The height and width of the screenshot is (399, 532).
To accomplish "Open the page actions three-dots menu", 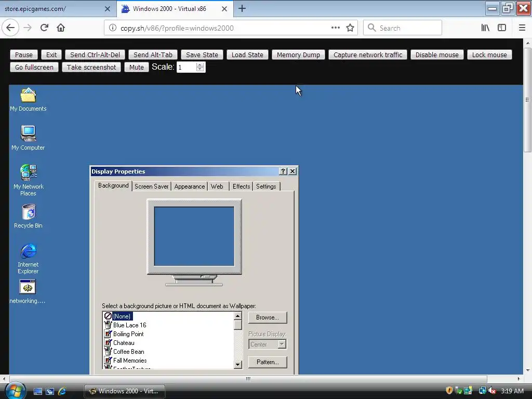I will click(335, 28).
